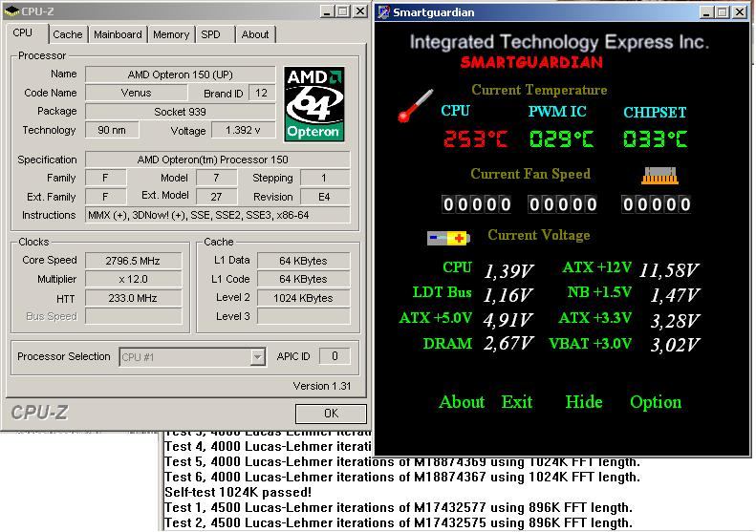Click the fan speed counter under the heatsink icon
Viewport: 756px width, 532px height.
pos(657,204)
